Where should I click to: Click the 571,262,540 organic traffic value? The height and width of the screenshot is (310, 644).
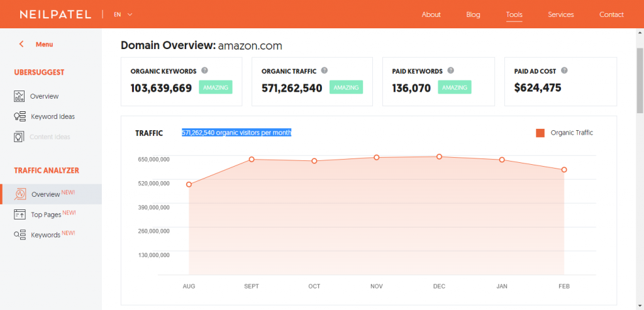point(292,88)
